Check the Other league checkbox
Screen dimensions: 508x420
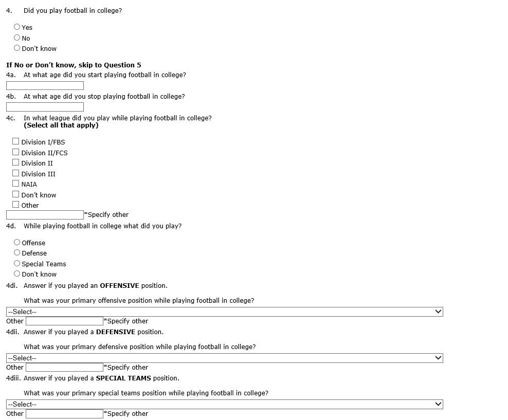pos(16,205)
